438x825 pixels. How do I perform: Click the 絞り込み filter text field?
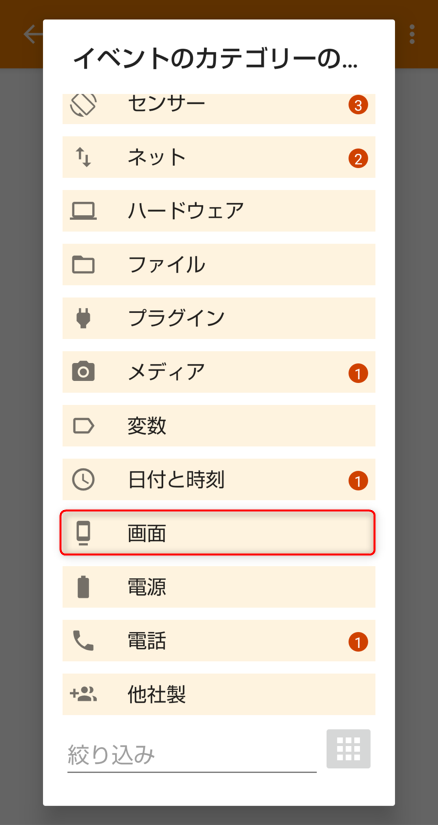click(192, 756)
